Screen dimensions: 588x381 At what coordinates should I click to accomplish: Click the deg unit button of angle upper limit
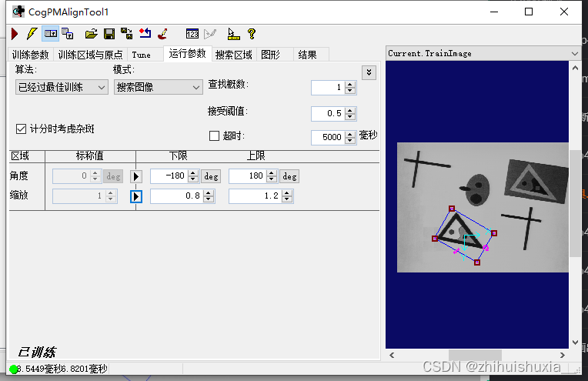[289, 176]
